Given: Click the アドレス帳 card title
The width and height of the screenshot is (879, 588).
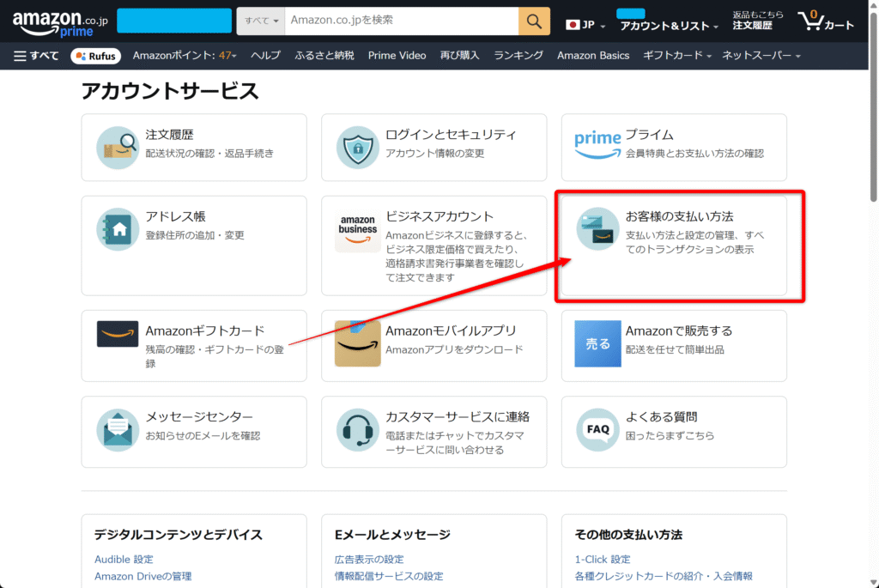Looking at the screenshot, I should click(x=175, y=216).
